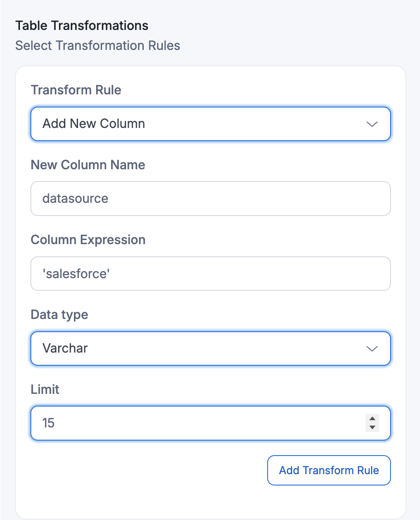Viewport: 420px width, 520px height.
Task: Click the "Varchar" selected value text
Action: pos(65,348)
